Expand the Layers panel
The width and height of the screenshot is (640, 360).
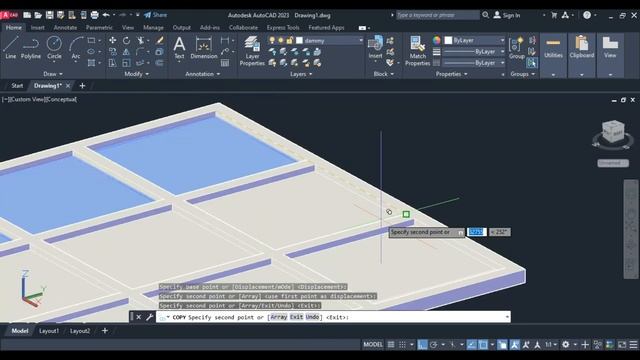click(x=301, y=74)
